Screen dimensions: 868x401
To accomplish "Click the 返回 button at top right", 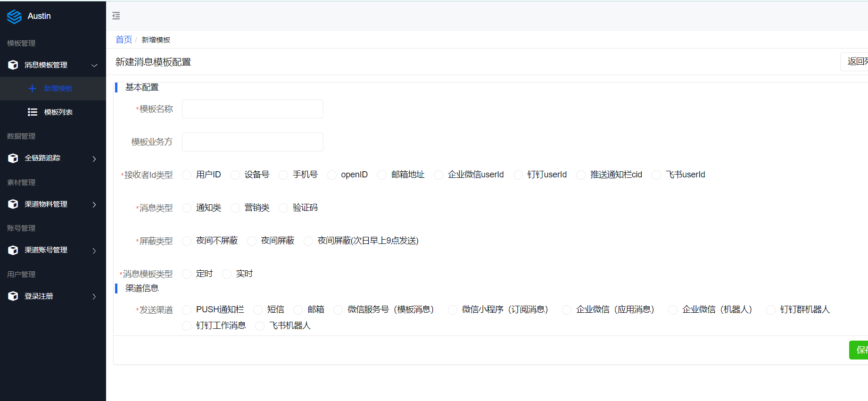I will click(854, 61).
